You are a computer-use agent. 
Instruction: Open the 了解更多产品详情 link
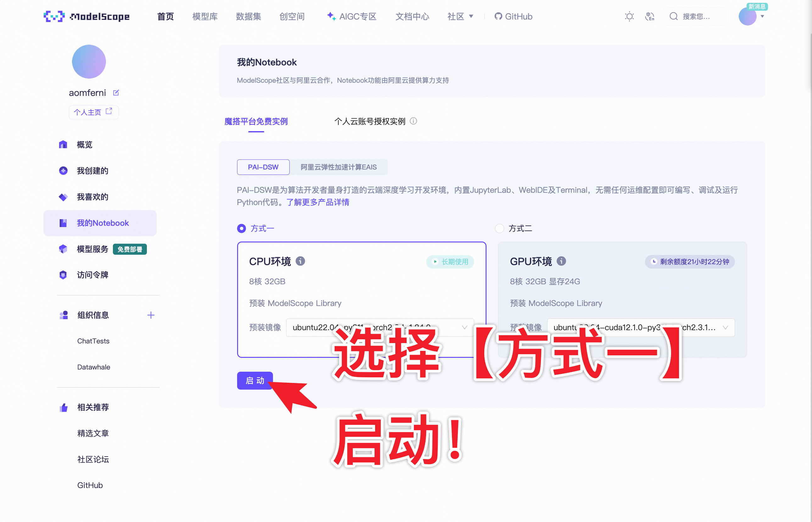coord(318,203)
